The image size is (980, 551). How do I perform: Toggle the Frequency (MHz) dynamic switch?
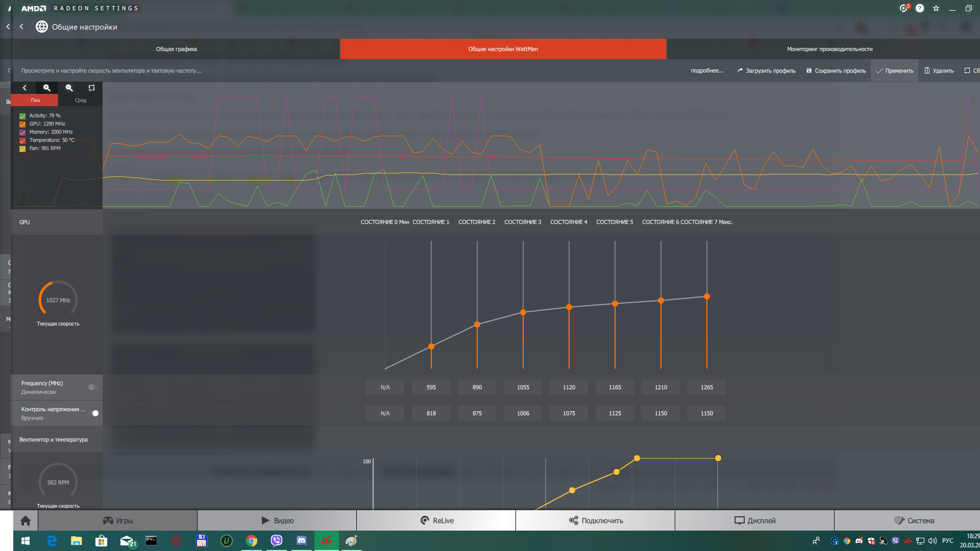(93, 387)
